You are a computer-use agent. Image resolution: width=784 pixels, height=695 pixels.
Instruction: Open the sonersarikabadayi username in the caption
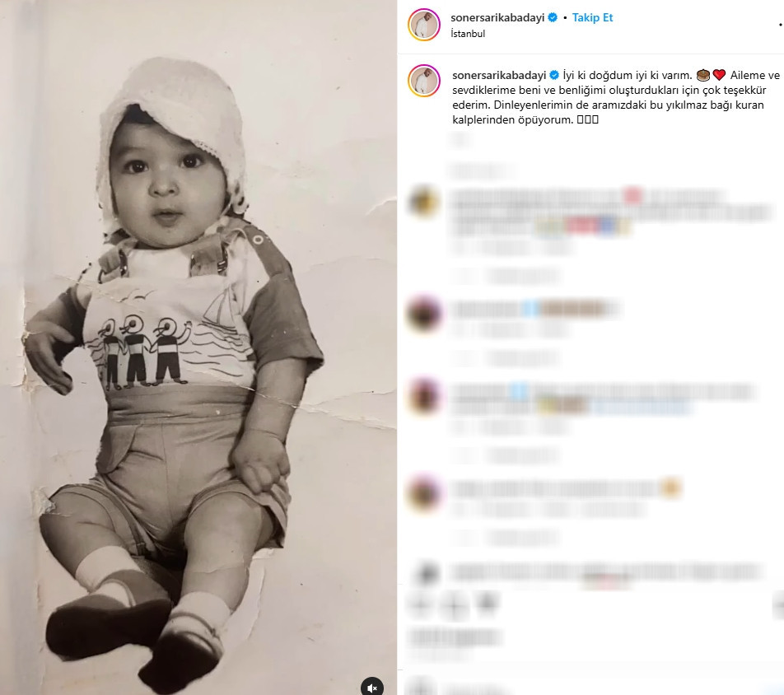pos(499,75)
